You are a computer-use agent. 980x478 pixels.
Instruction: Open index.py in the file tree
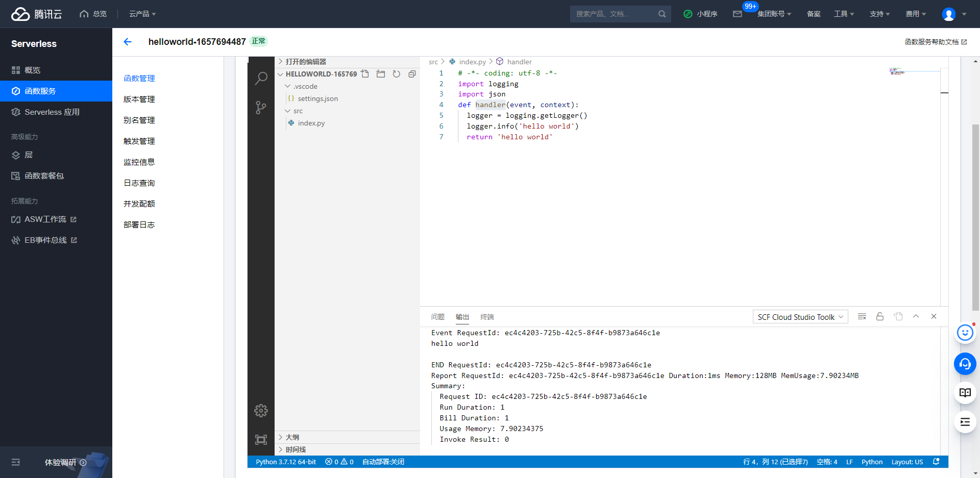311,123
